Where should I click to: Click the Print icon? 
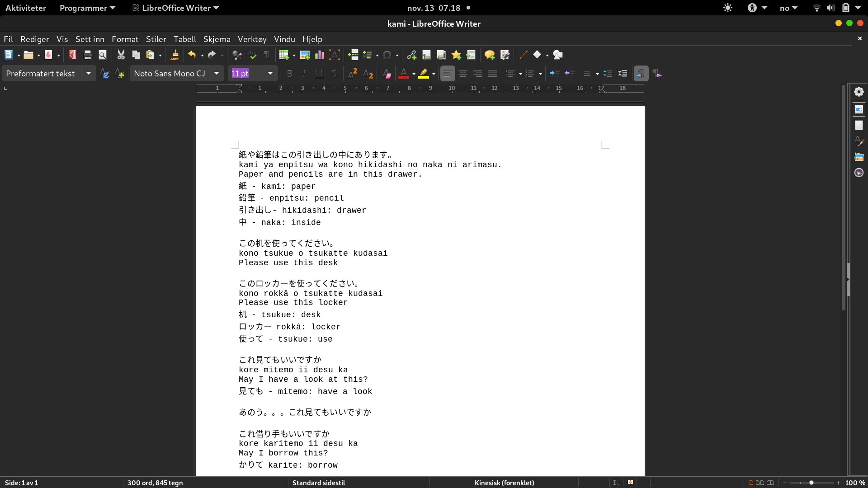coord(88,55)
